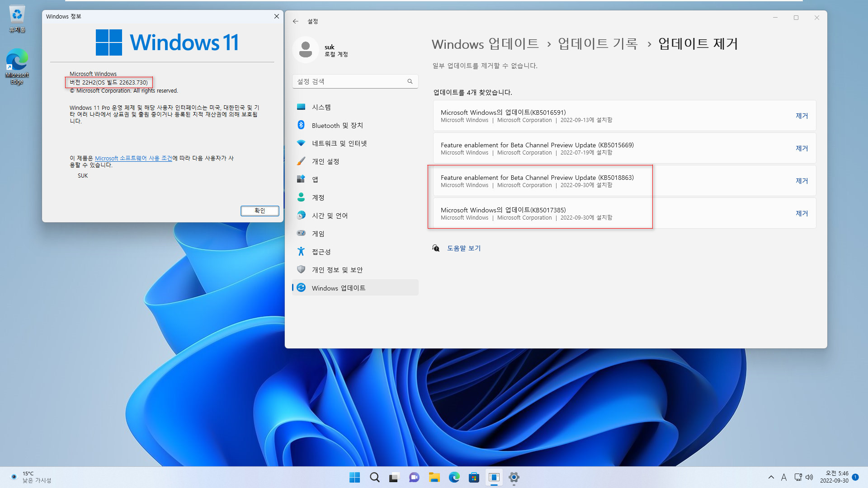Click the back arrow in Settings window

[x=296, y=21]
